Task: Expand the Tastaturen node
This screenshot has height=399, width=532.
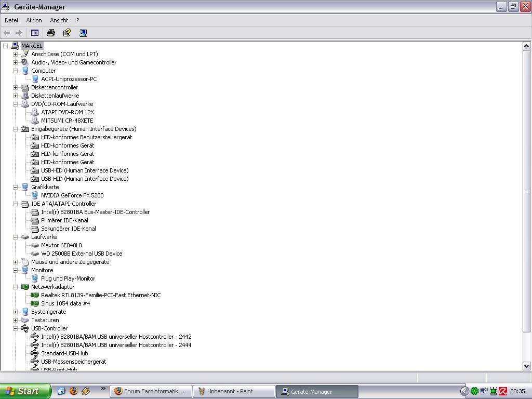Action: click(x=15, y=320)
